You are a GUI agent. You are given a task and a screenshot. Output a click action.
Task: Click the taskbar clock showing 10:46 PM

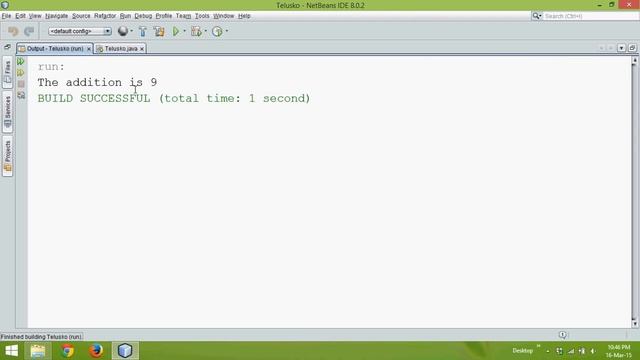(618, 351)
